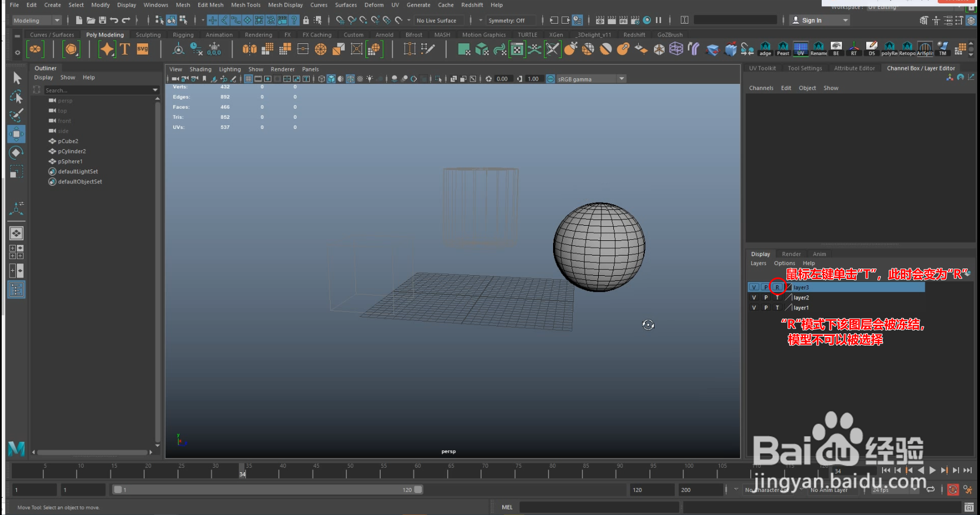980x515 pixels.
Task: Open the Mesh Tools menu
Action: point(246,5)
